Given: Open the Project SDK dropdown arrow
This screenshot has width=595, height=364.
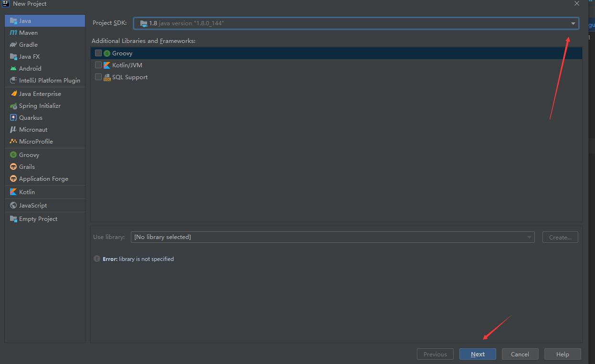Looking at the screenshot, I should coord(573,23).
